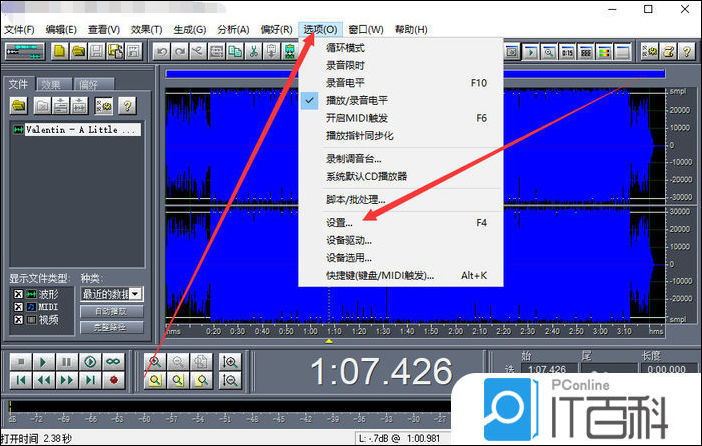Screen dimensions: 702x446
Task: Choose the 脚本/批处理... menu entry
Action: [401, 199]
